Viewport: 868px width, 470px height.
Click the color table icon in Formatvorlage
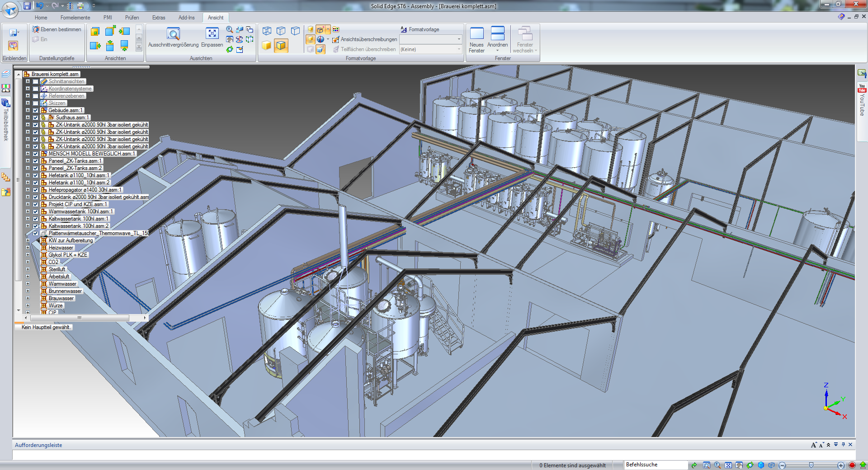tap(336, 29)
